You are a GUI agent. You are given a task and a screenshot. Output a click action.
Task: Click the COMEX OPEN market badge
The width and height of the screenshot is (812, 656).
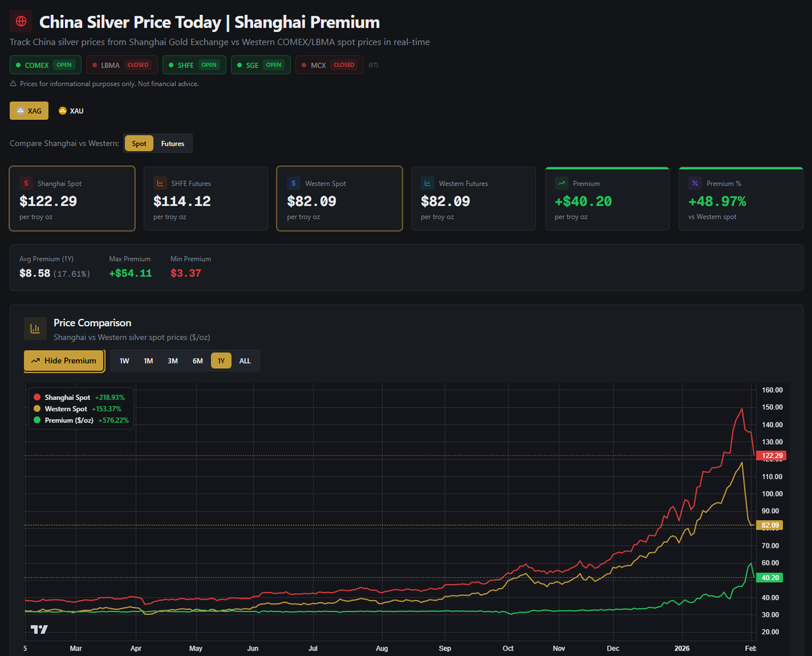(45, 65)
